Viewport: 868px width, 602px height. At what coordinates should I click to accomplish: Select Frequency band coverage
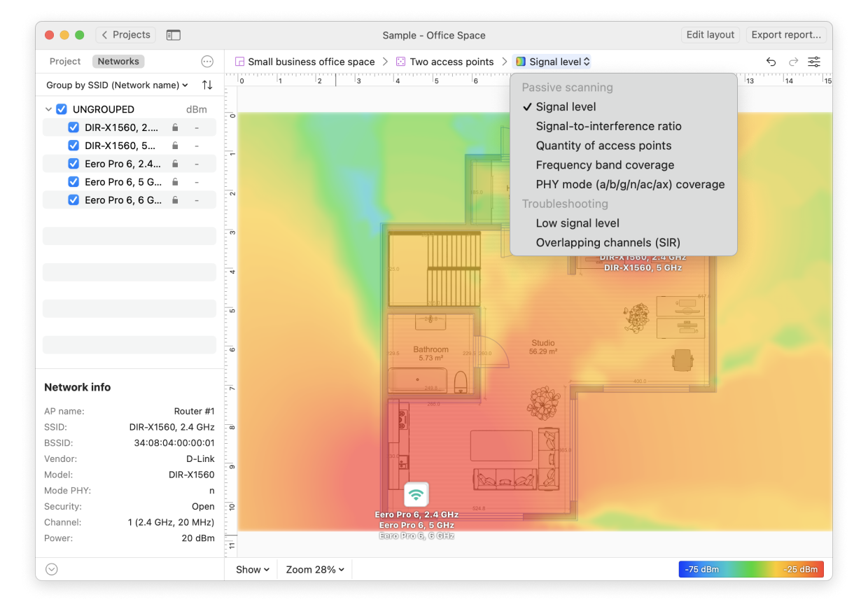coord(623,165)
